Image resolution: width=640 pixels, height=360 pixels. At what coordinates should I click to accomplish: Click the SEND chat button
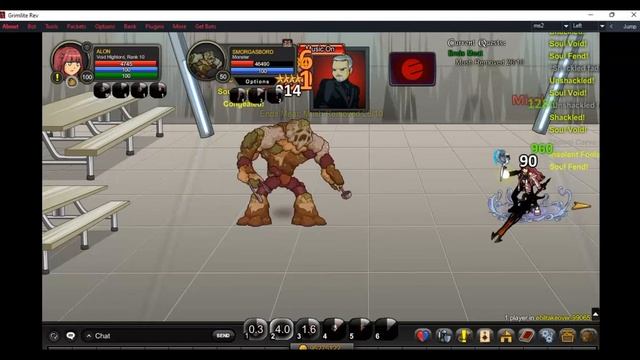[223, 336]
